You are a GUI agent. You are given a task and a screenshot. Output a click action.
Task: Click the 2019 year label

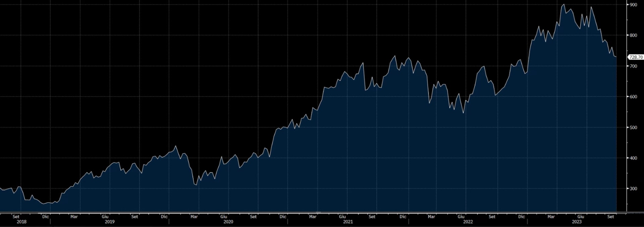click(110, 222)
